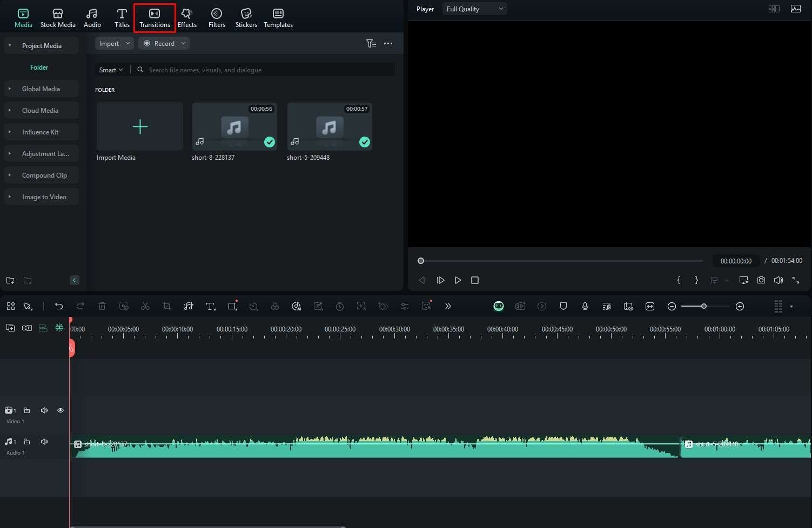Click the Import Media tile

pos(140,126)
